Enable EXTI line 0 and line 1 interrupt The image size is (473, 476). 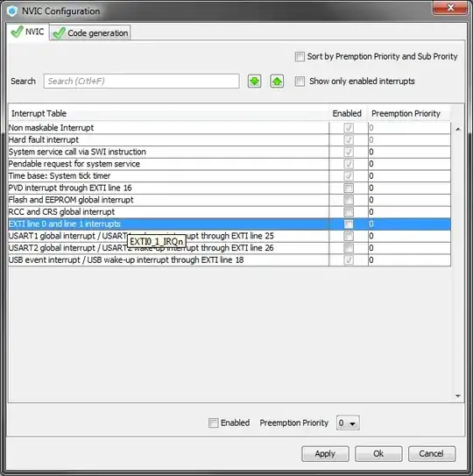pyautogui.click(x=349, y=224)
